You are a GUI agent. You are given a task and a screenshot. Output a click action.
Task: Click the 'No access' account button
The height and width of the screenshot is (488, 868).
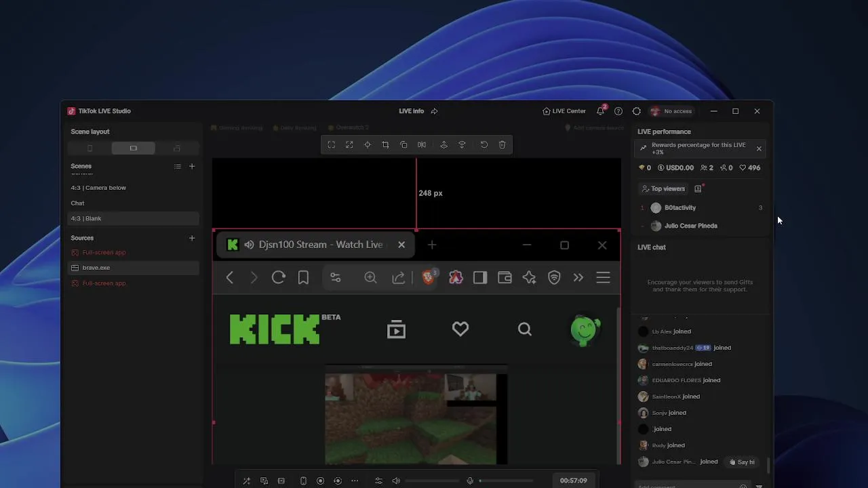pyautogui.click(x=672, y=111)
